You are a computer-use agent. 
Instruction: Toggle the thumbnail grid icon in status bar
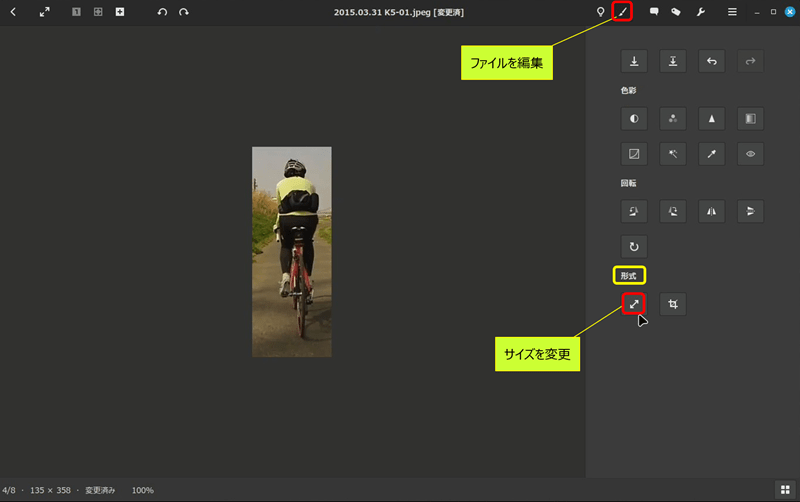click(785, 490)
